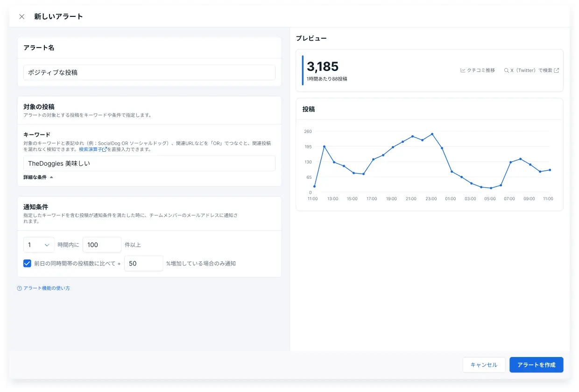This screenshot has height=392, width=579.
Task: Click the アラート名 input field
Action: (x=149, y=73)
